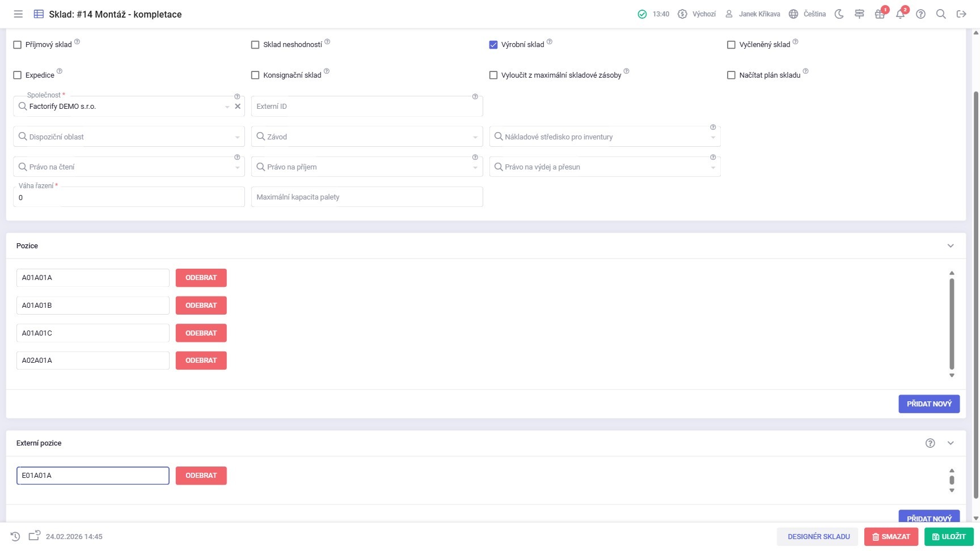The width and height of the screenshot is (980, 551).
Task: Click the signpost icon in header
Action: [859, 14]
